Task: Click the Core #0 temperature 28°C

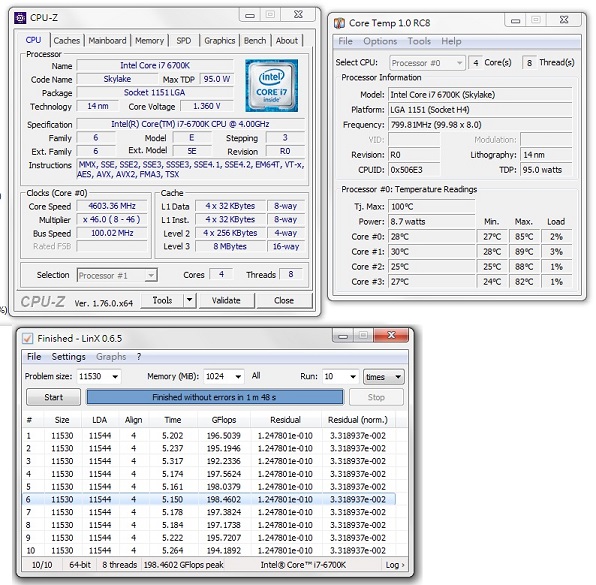Action: tap(431, 237)
